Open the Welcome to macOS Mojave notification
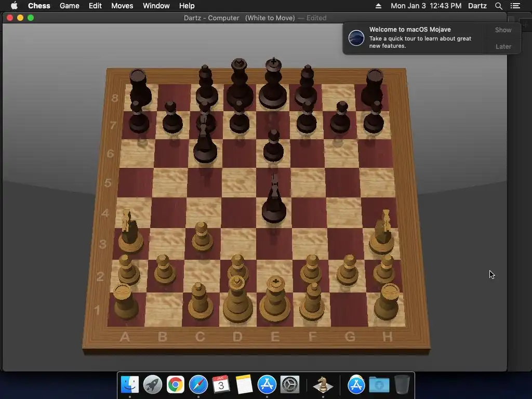 tap(414, 37)
